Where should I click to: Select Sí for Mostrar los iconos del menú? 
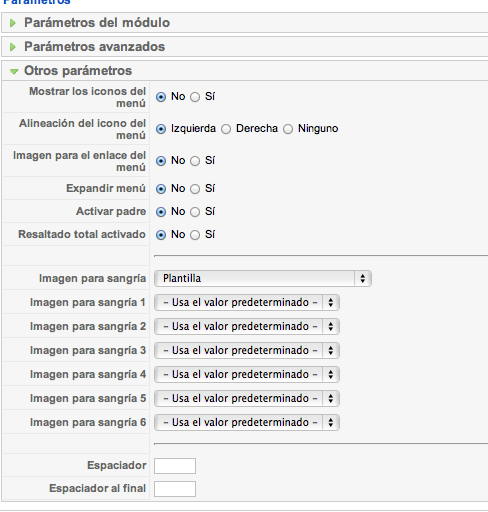click(x=195, y=97)
